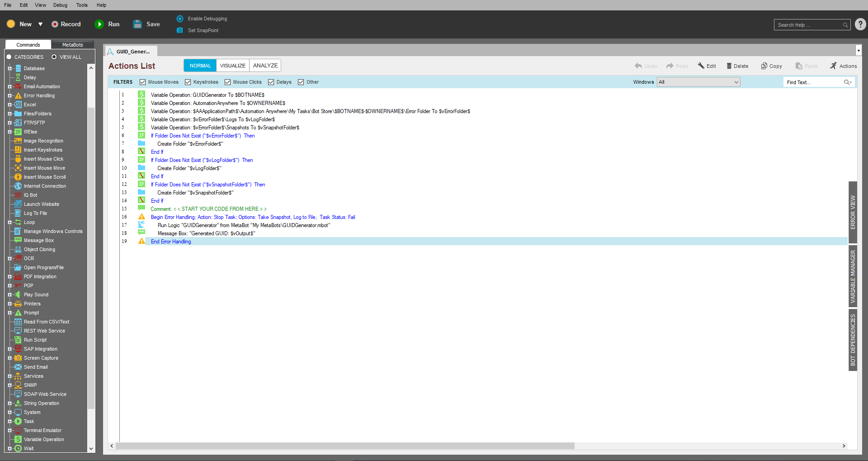Open the Windows All dropdown
This screenshot has width=868, height=461.
tap(698, 82)
